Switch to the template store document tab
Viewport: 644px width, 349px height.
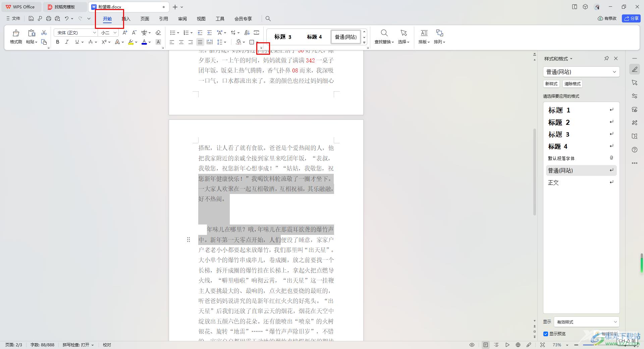[64, 7]
